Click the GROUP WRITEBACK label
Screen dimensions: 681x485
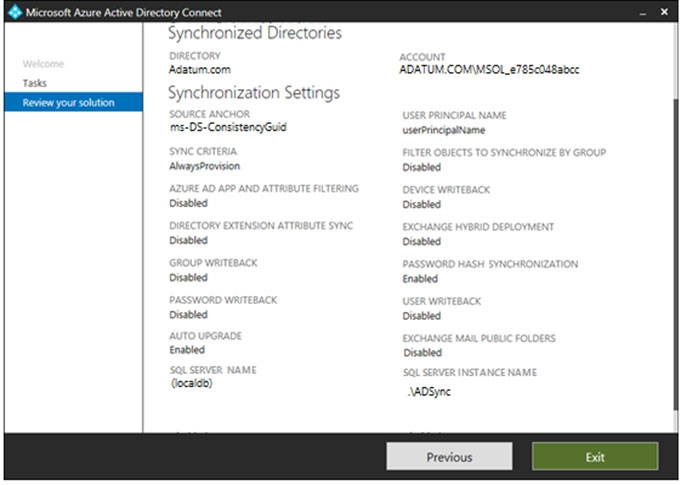(x=213, y=263)
